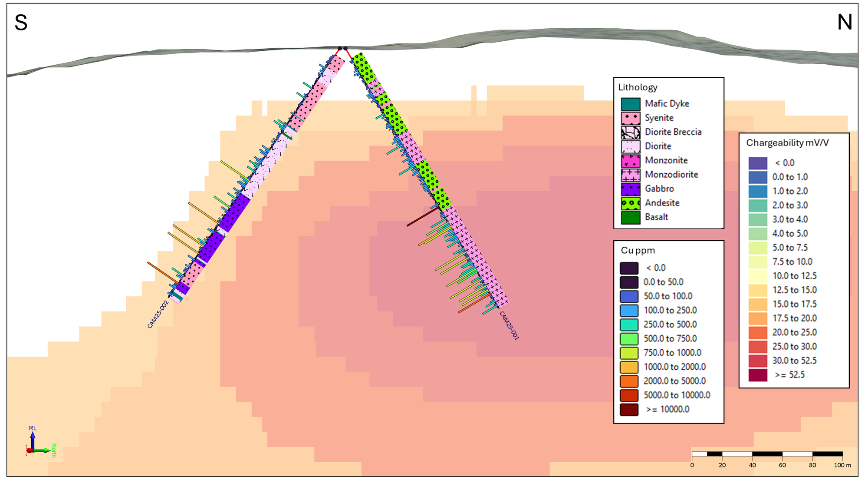Select the Monzonite legend pattern icon

pyautogui.click(x=631, y=161)
